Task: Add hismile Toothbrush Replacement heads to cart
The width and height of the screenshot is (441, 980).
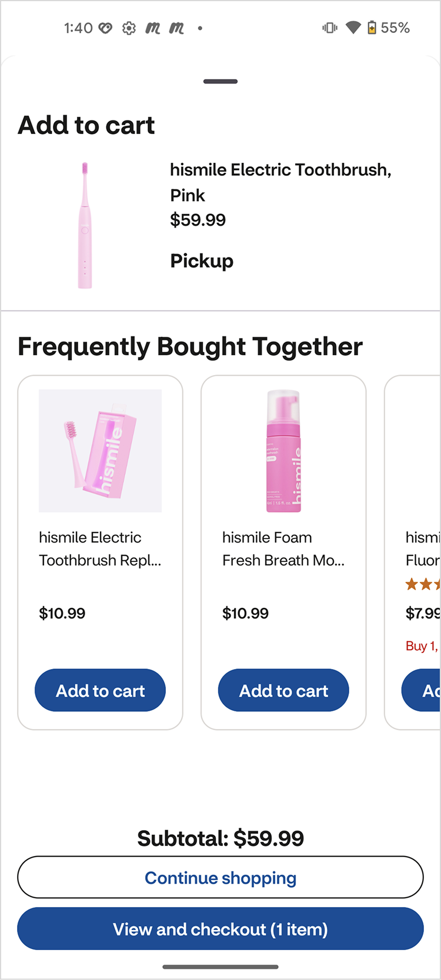Action: pyautogui.click(x=100, y=690)
